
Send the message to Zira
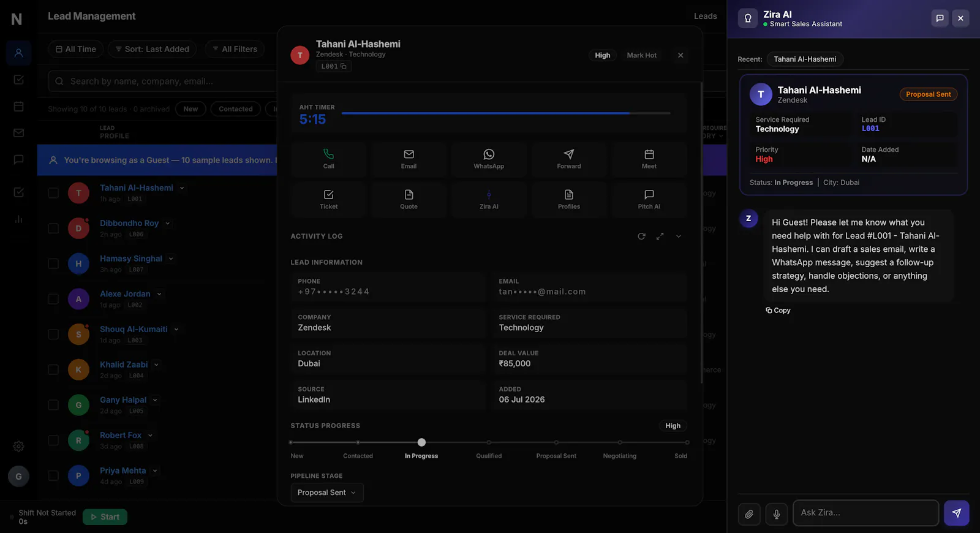pyautogui.click(x=957, y=513)
